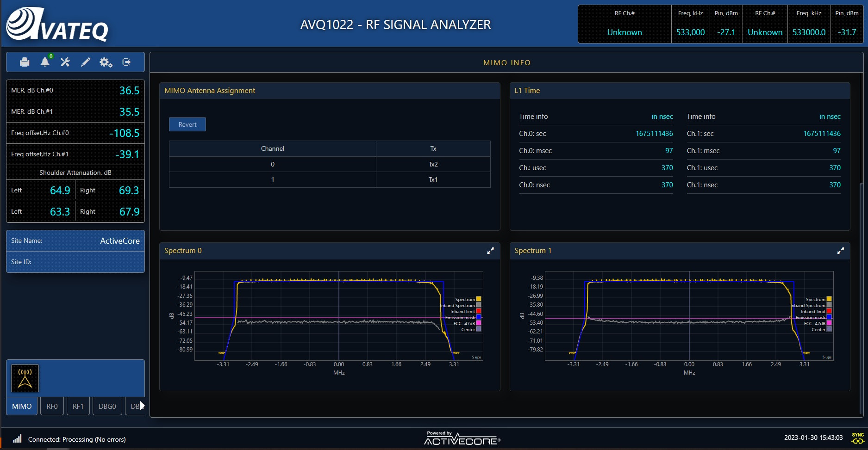Click the signal strength bars icon
This screenshot has width=868, height=450.
(x=17, y=439)
